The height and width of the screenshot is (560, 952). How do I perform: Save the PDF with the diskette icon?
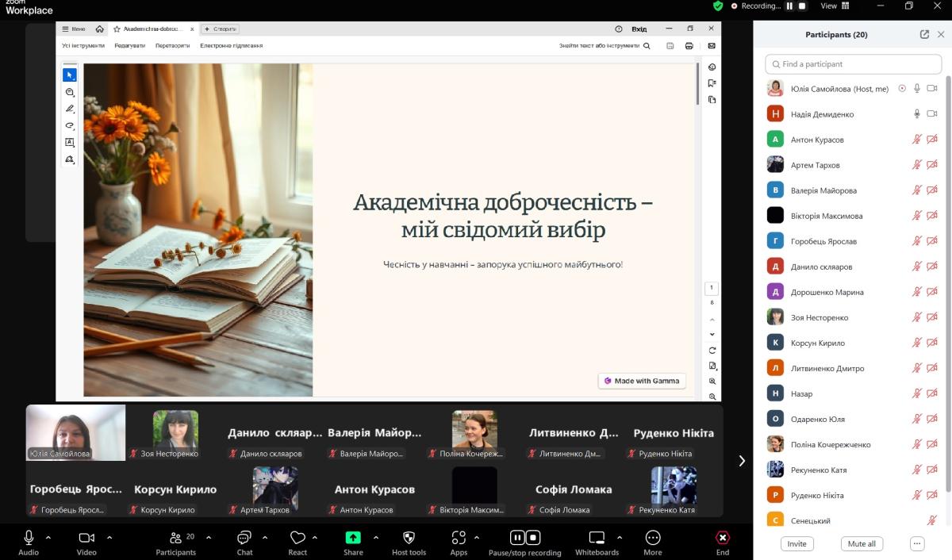pos(670,46)
